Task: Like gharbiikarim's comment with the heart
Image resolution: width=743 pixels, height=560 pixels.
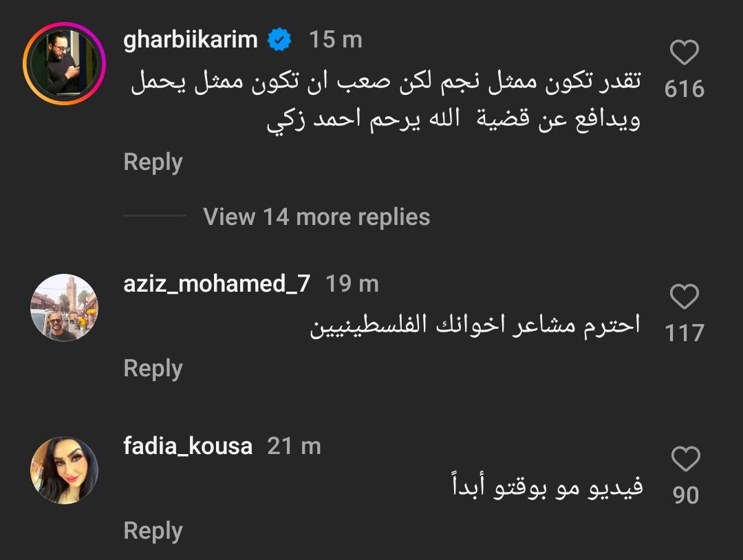Action: 685,53
